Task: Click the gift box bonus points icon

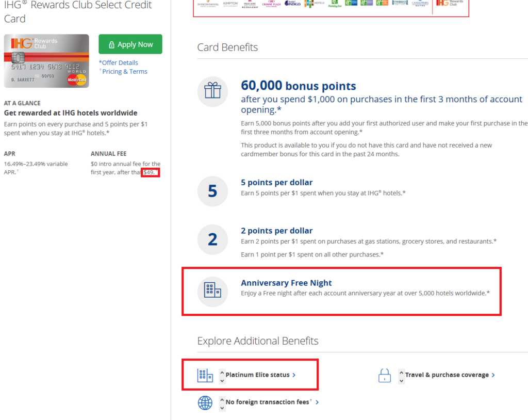Action: coord(212,91)
